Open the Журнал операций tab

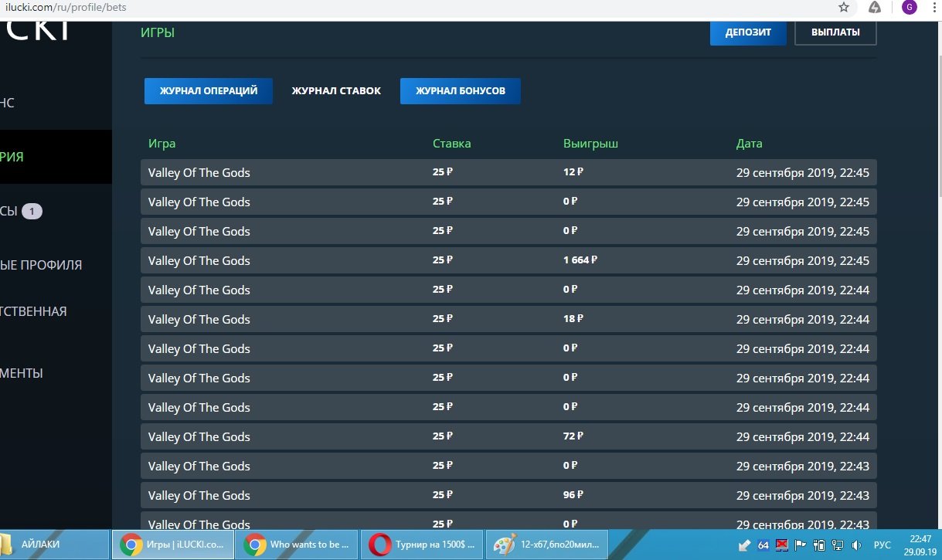(208, 91)
